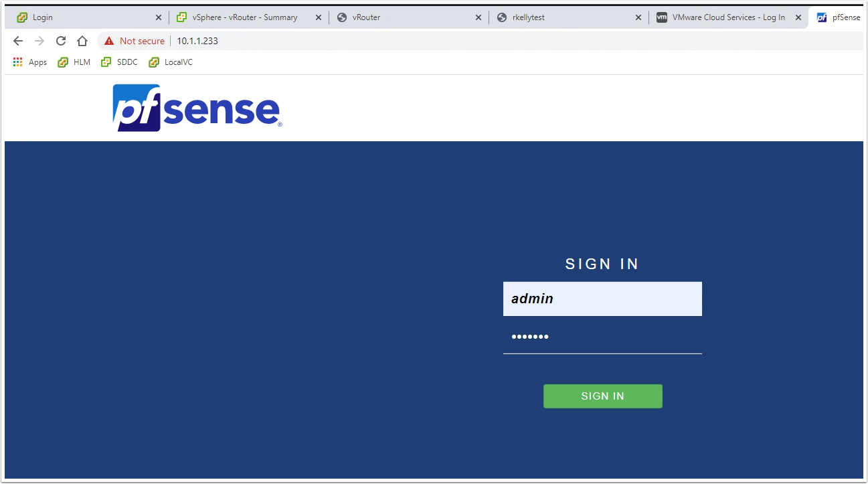Open the Apps grid shortcut
Viewport: 868px width, 484px height.
[x=29, y=62]
